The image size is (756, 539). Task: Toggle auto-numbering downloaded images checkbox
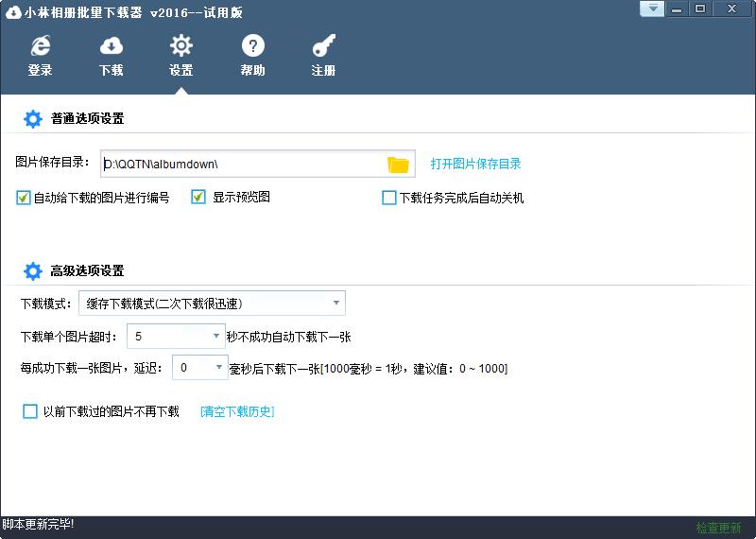tap(24, 198)
